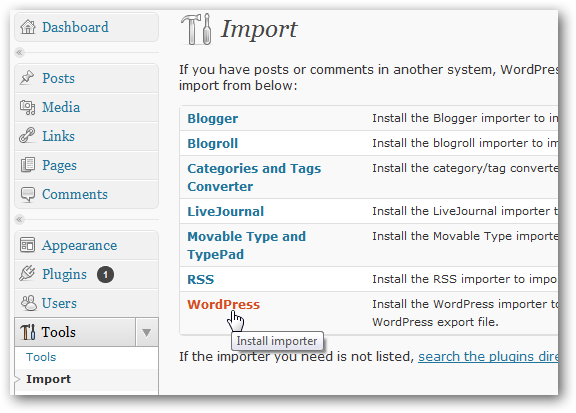Click the Posts pushpin icon
This screenshot has width=576, height=413.
(x=27, y=78)
